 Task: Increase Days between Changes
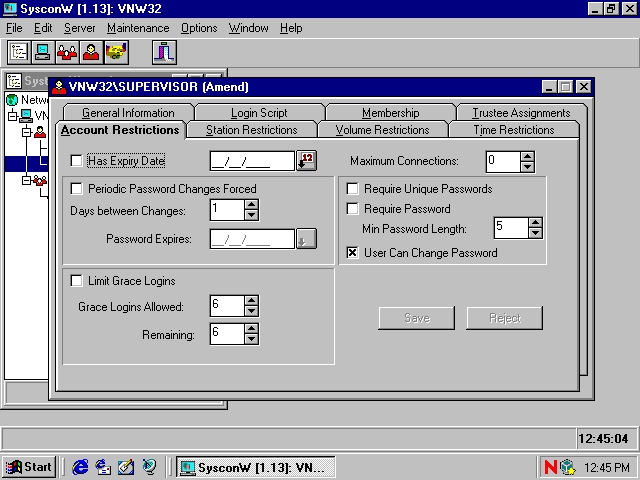click(251, 204)
